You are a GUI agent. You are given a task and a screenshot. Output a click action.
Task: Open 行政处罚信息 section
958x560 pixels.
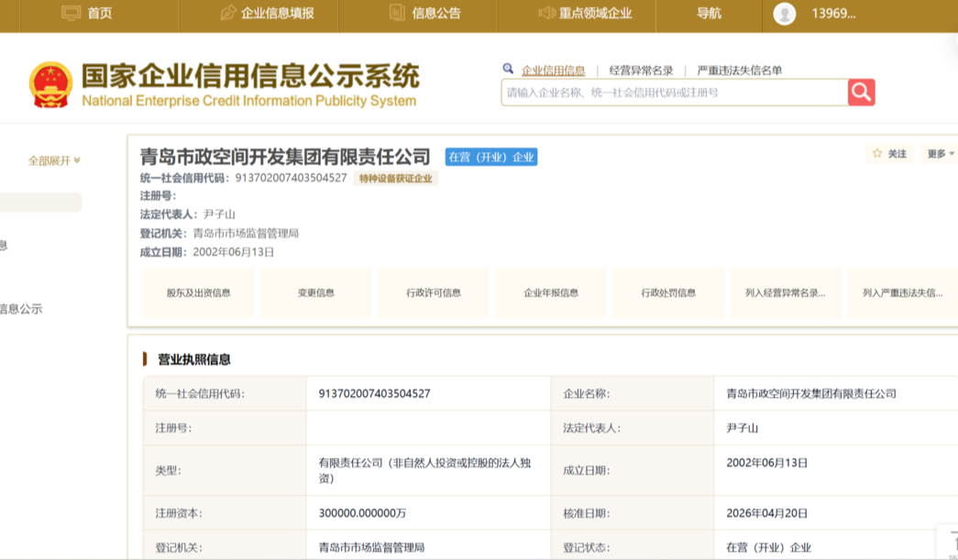[x=668, y=293]
